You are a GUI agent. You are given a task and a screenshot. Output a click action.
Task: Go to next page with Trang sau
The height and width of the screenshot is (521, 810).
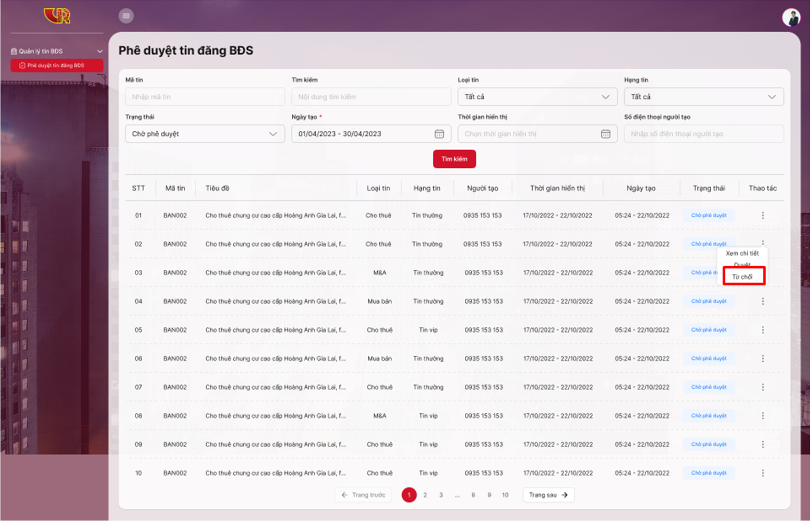click(548, 495)
